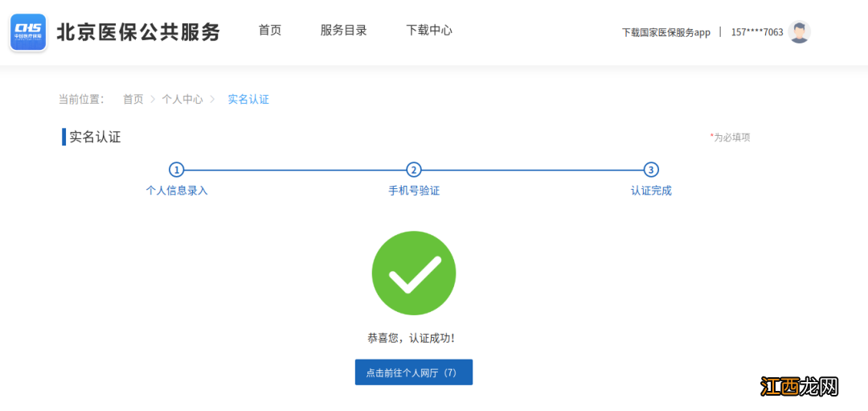Click the 点击前往个人网厅 button
The height and width of the screenshot is (411, 868).
[414, 372]
